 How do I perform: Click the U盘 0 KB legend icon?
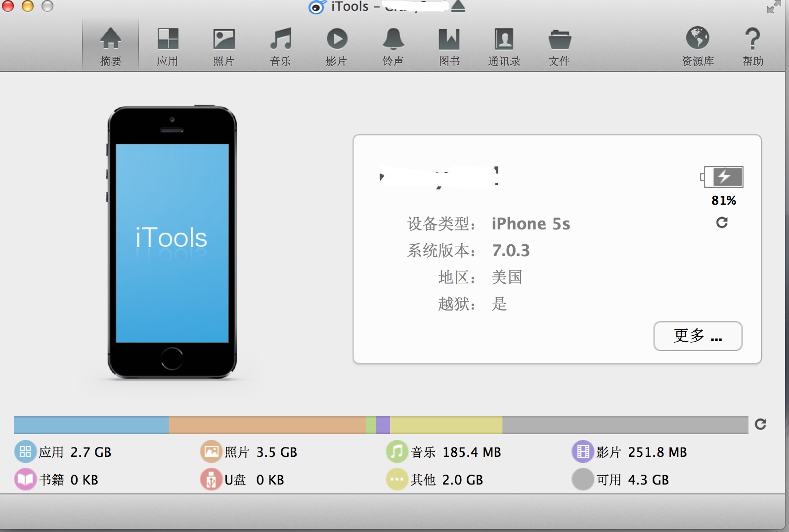(x=211, y=479)
